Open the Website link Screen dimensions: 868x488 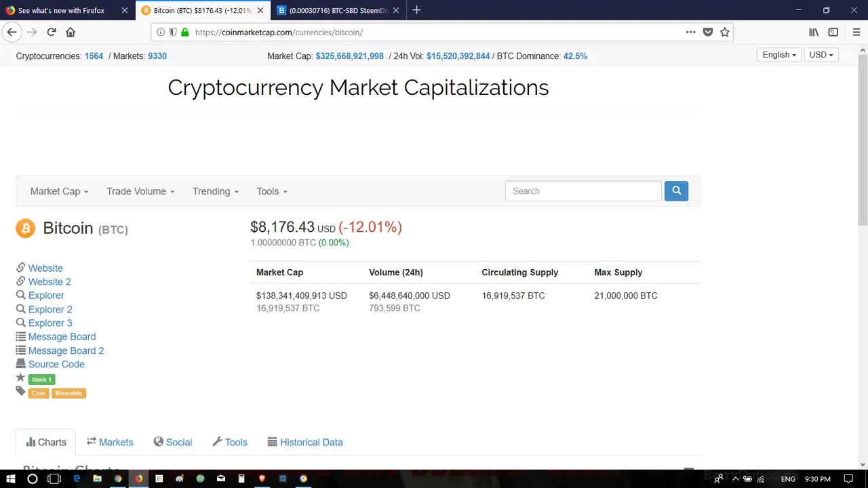(x=45, y=268)
